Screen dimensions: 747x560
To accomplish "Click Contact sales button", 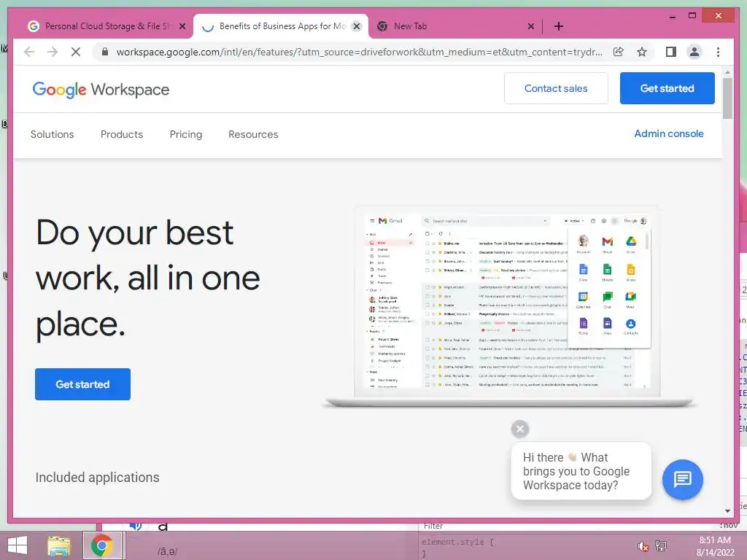I will tap(556, 88).
